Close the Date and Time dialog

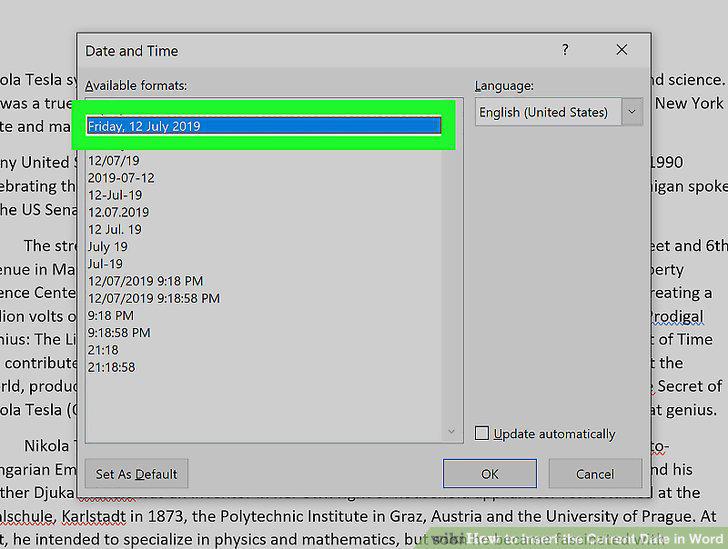click(622, 50)
